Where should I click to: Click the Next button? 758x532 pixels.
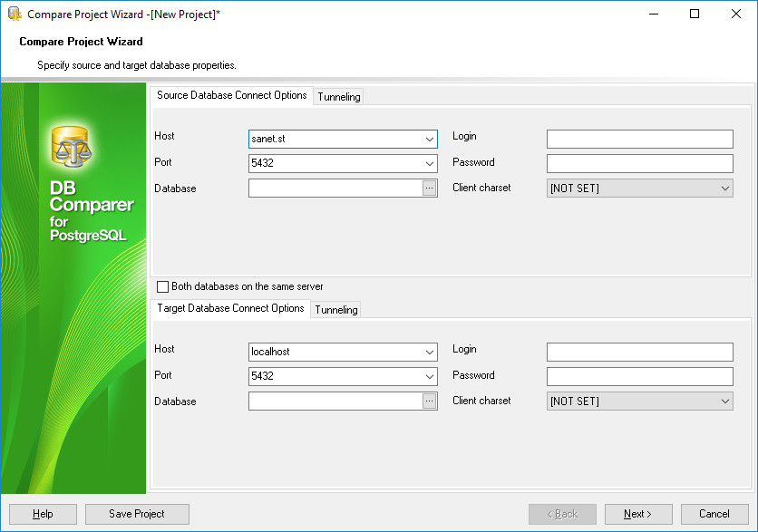click(638, 514)
